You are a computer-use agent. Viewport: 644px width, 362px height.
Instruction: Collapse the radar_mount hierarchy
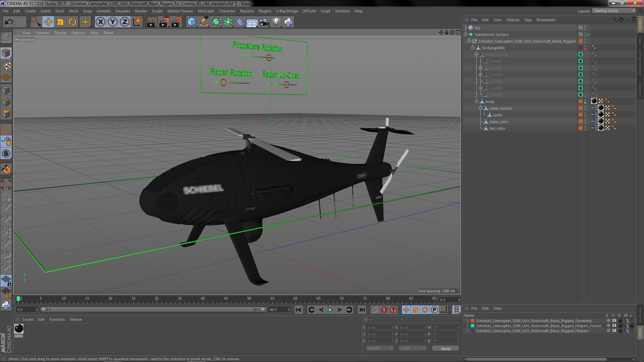480,108
